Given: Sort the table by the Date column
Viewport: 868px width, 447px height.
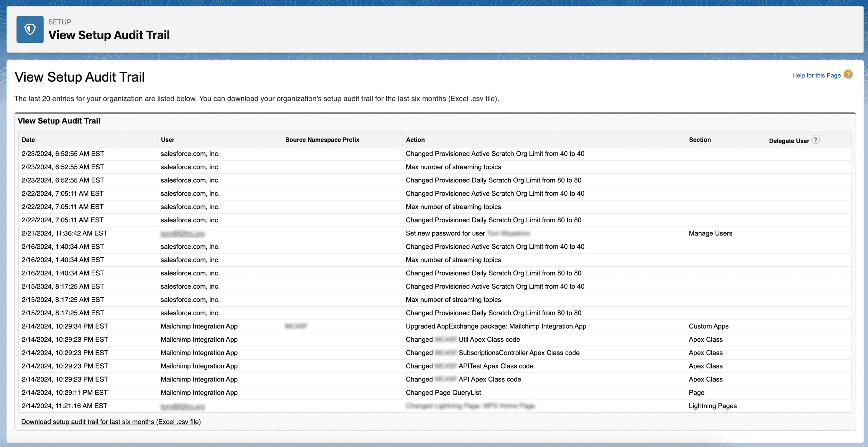Looking at the screenshot, I should click(28, 139).
